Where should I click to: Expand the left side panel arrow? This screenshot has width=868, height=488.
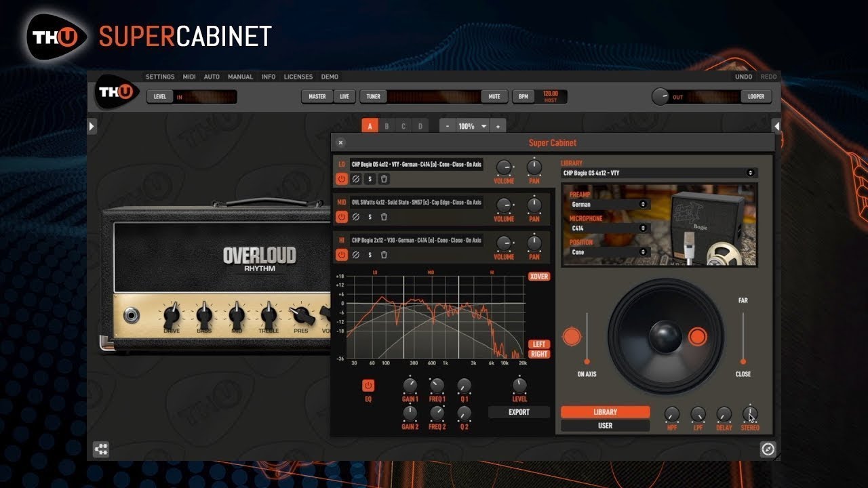coord(92,127)
